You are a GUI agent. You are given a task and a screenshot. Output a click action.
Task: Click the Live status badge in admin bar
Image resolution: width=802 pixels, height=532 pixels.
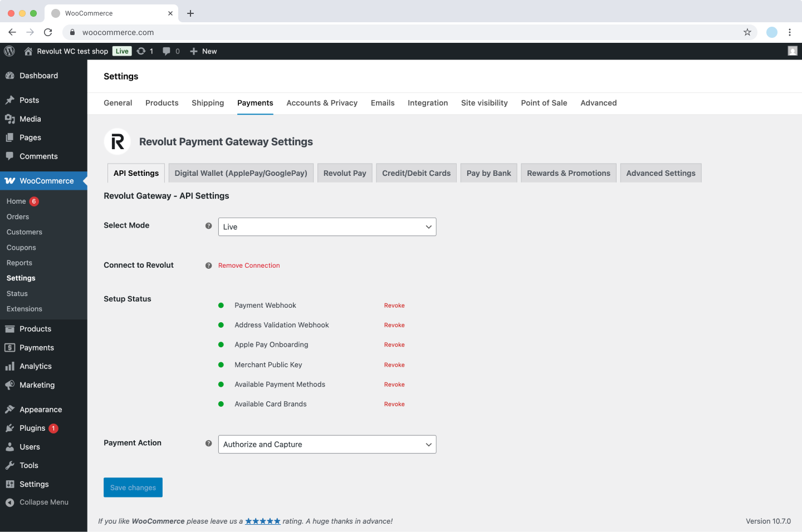point(122,51)
